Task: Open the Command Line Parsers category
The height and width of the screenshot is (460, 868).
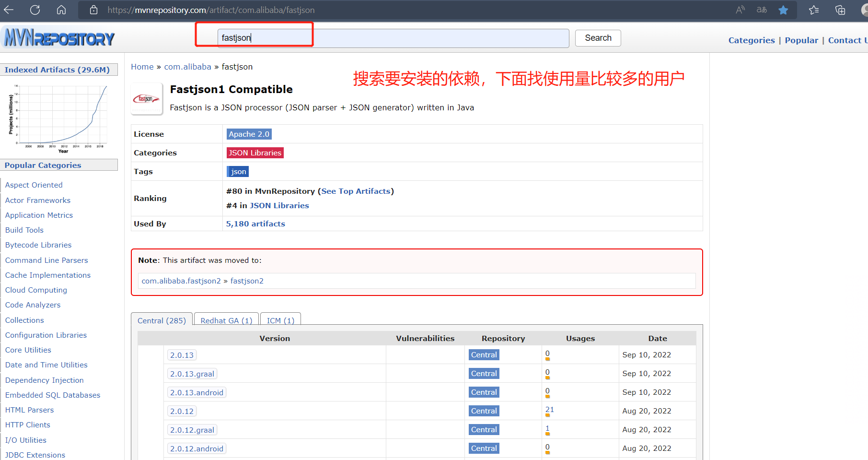Action: (x=46, y=260)
